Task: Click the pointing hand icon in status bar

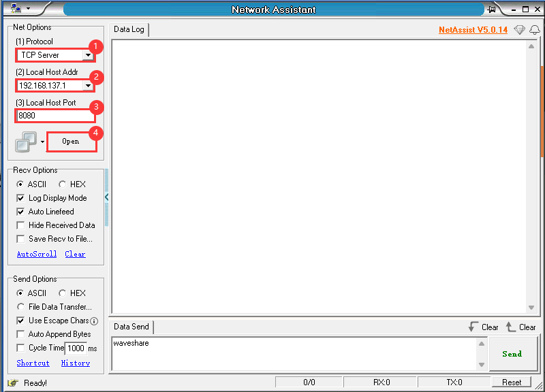Action: pos(12,383)
